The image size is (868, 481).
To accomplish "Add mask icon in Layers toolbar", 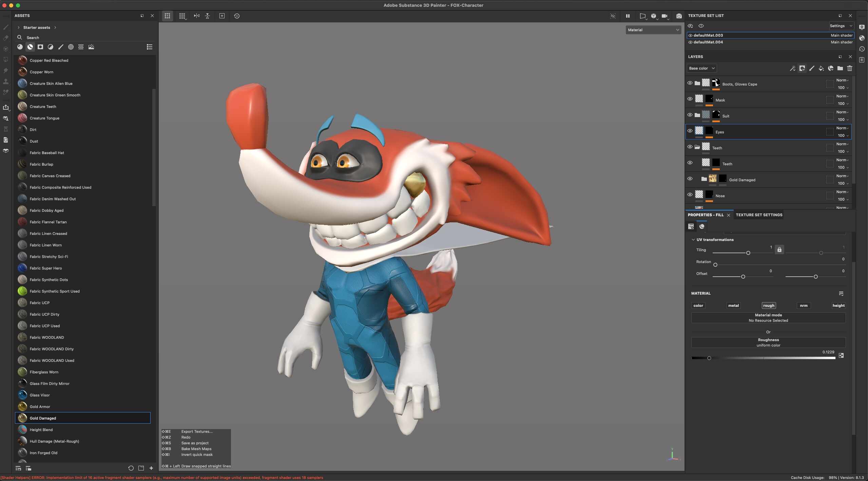I will pyautogui.click(x=802, y=68).
